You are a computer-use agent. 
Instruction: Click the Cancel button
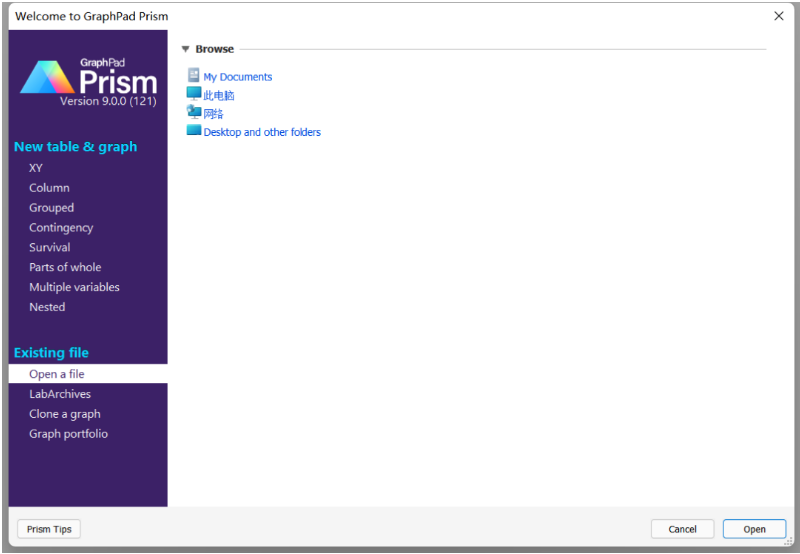pyautogui.click(x=682, y=529)
